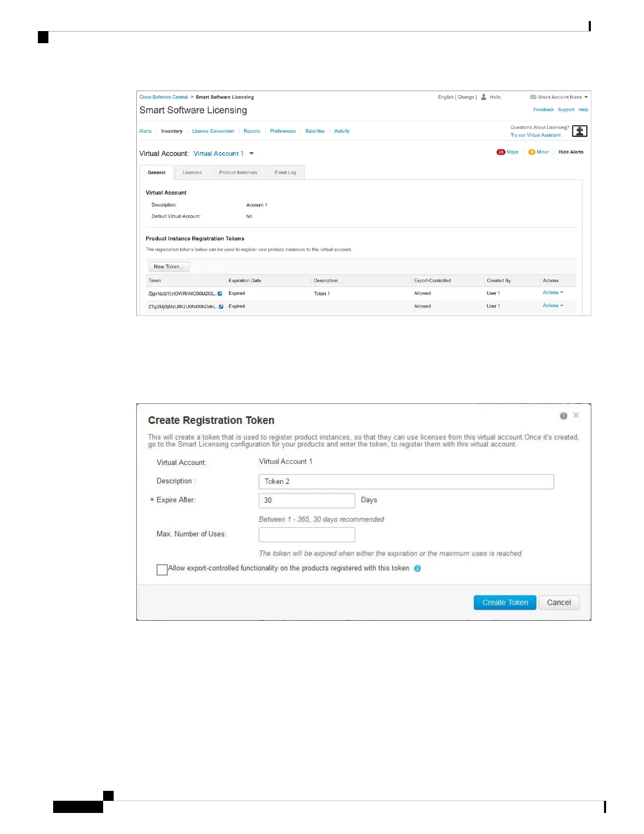Enable export-controlled functionality checkbox

pyautogui.click(x=162, y=570)
